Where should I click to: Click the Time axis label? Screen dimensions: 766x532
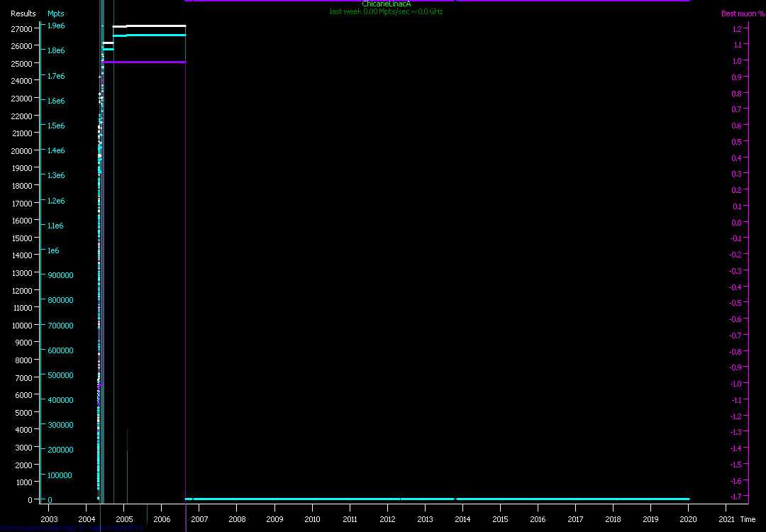pyautogui.click(x=748, y=519)
